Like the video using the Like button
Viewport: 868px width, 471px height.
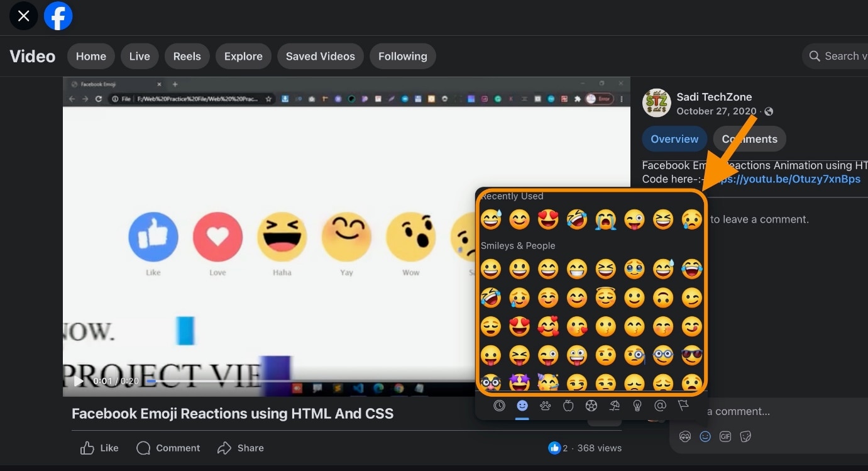[x=99, y=448]
